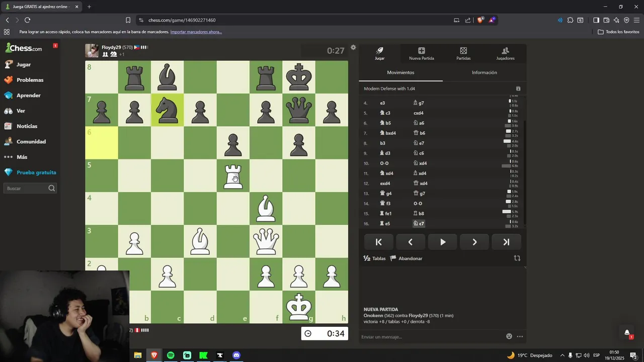Click the chess.com address bar URL

click(182, 20)
